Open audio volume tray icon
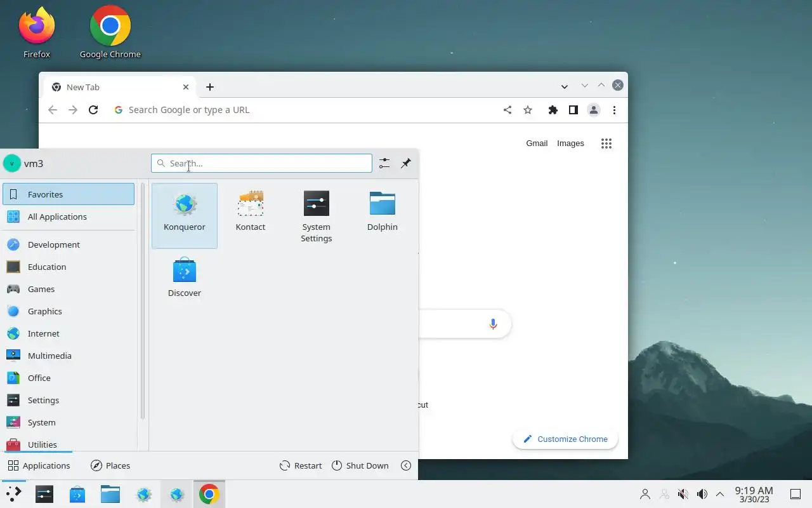 (x=702, y=494)
